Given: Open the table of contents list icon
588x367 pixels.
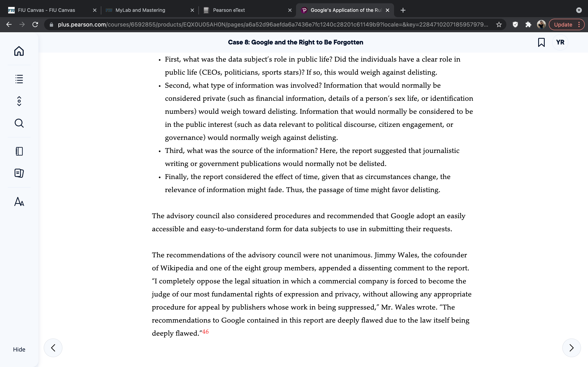Looking at the screenshot, I should click(x=19, y=79).
